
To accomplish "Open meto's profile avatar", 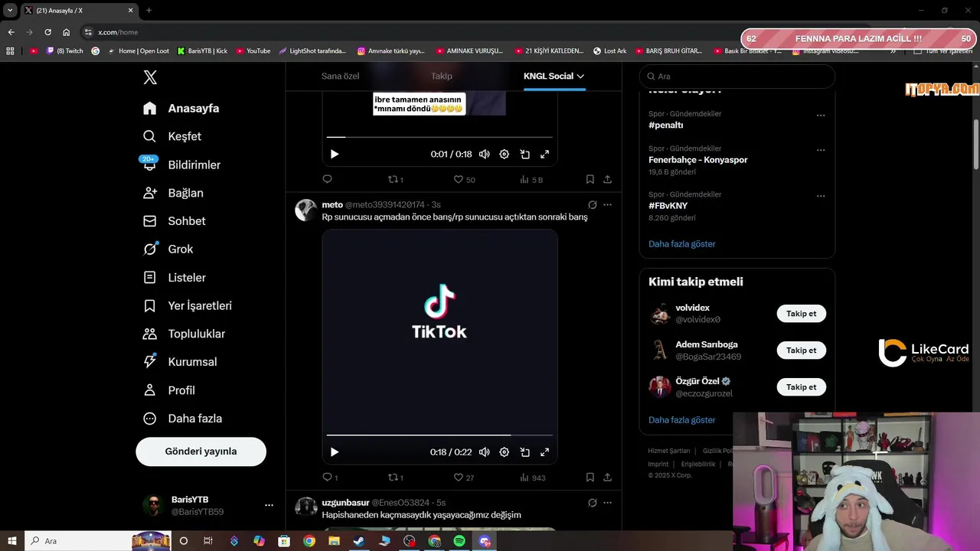I will point(306,210).
